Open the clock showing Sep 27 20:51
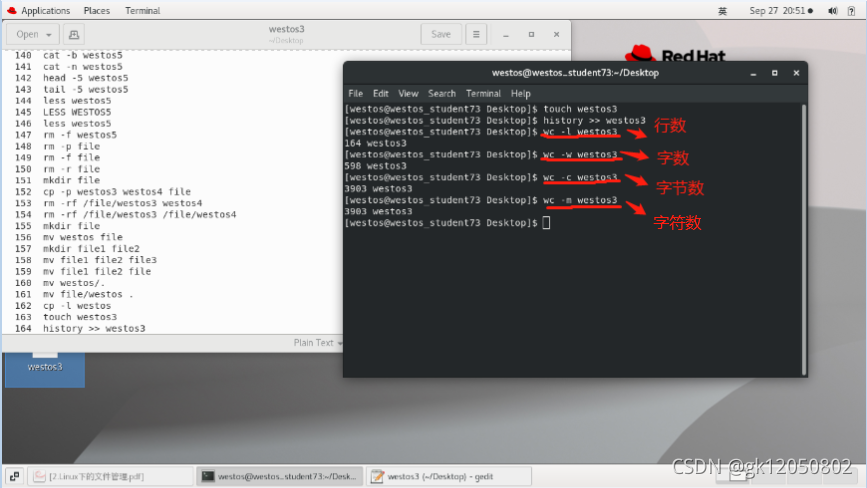The height and width of the screenshot is (488, 867). point(781,11)
